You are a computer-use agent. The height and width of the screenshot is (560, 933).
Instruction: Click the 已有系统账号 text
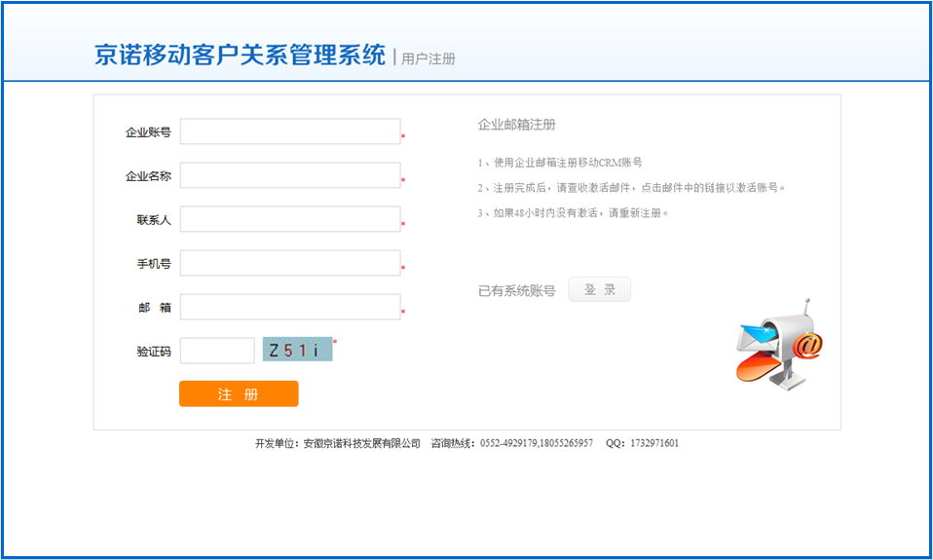pos(516,290)
